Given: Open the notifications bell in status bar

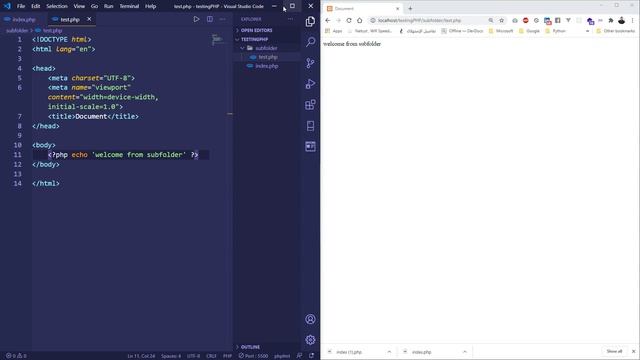Looking at the screenshot, I should [x=312, y=356].
